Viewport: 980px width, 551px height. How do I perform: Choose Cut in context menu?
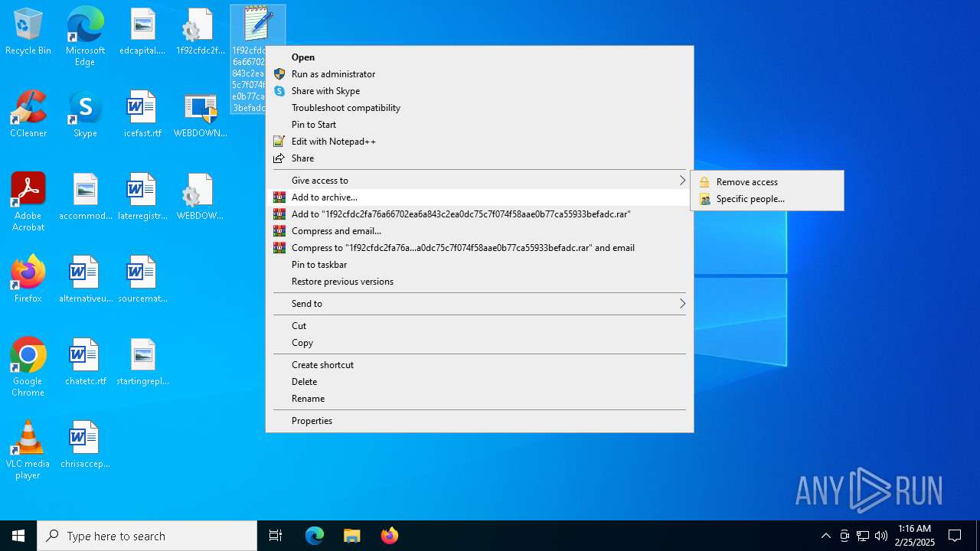tap(479, 326)
